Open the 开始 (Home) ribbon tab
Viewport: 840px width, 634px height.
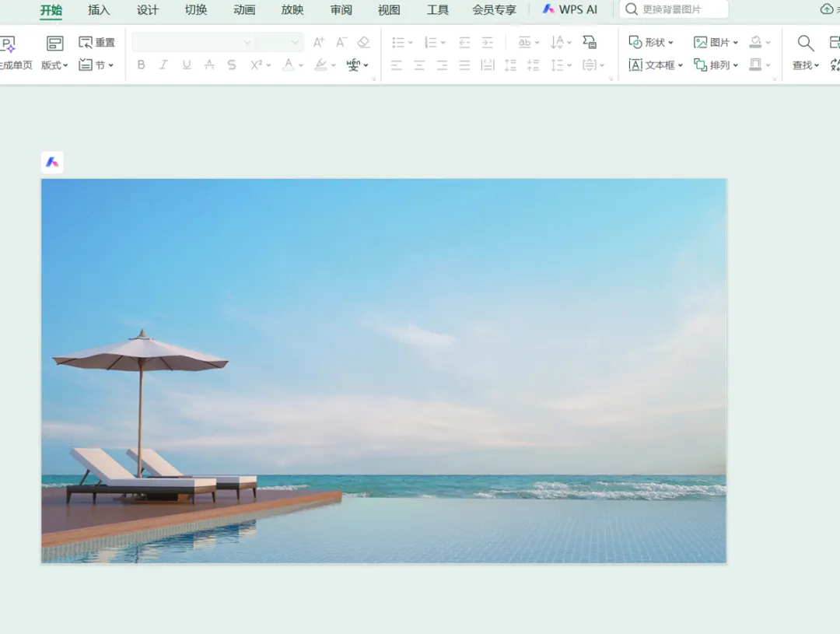(x=51, y=10)
